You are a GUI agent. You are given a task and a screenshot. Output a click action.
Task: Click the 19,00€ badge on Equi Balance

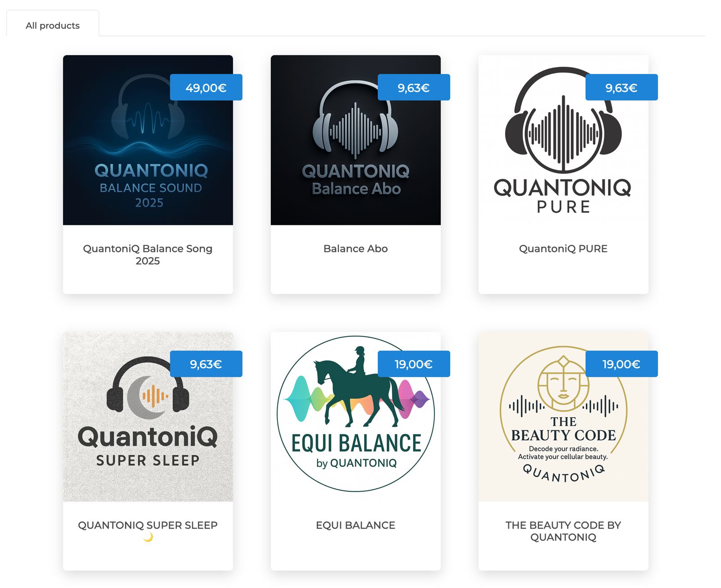[x=414, y=364]
